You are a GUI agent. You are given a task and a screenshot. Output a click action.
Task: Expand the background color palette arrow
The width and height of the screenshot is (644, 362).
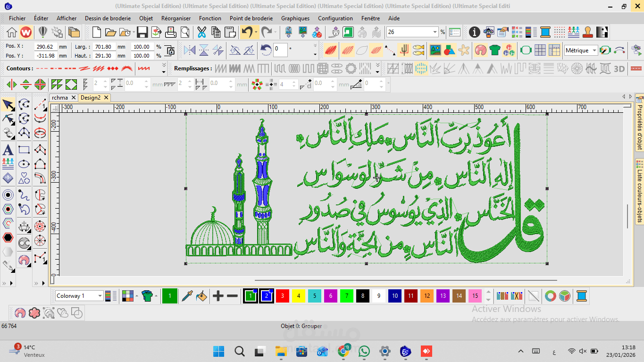(137, 296)
